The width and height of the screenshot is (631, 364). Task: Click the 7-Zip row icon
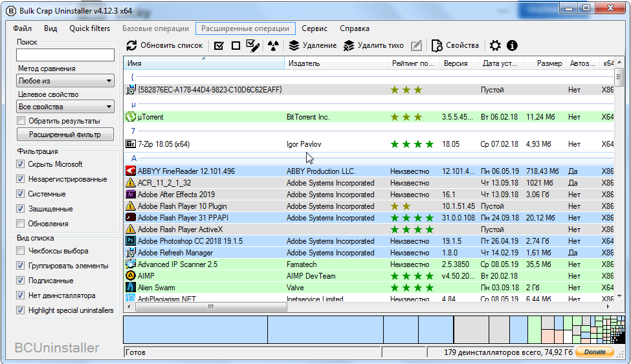coord(130,144)
